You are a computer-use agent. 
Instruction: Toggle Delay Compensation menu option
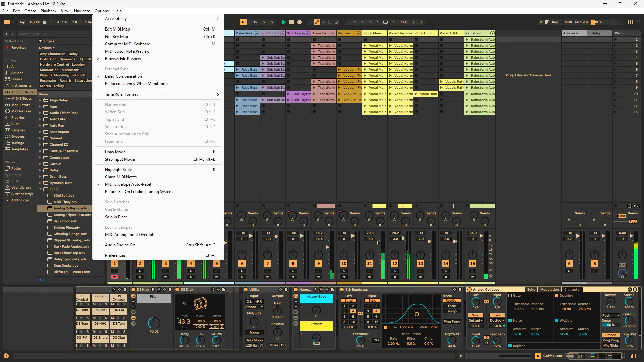(x=123, y=76)
